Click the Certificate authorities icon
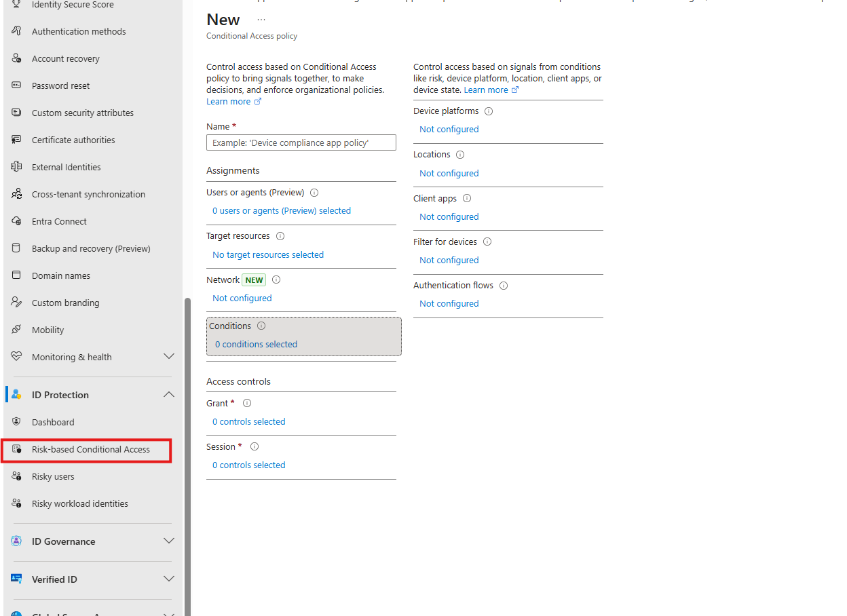This screenshot has height=616, width=847. [17, 140]
